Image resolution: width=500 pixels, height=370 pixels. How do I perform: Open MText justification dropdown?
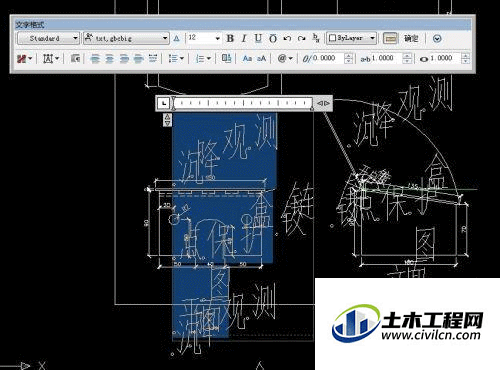pos(51,59)
